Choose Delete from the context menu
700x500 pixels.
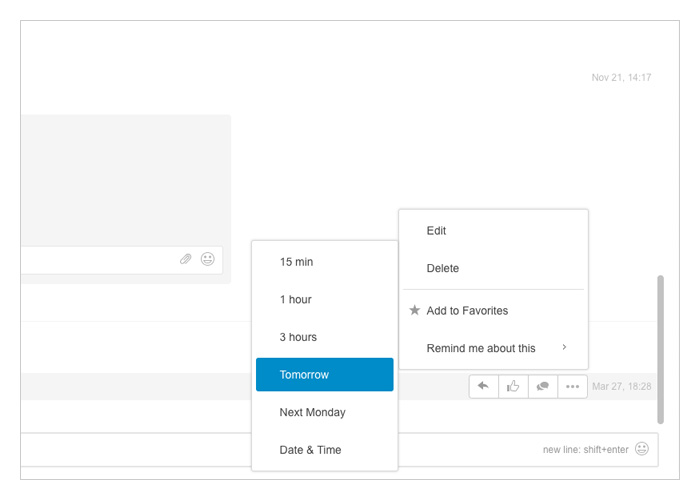coord(493,268)
